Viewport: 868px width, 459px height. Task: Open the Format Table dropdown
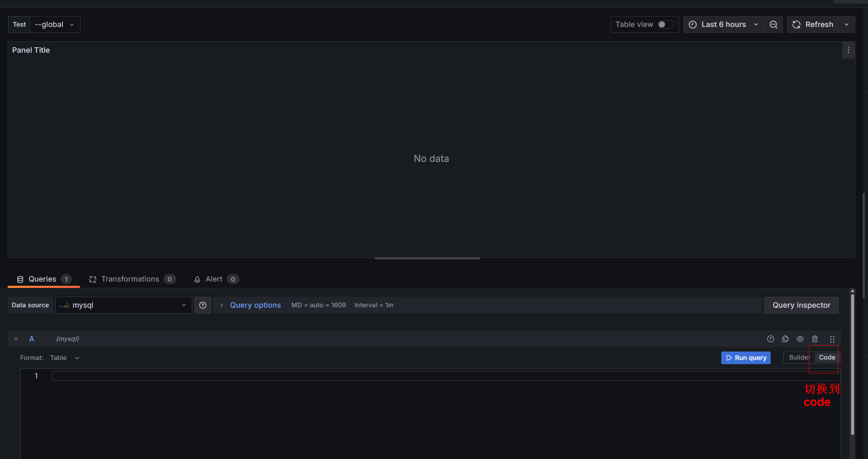pyautogui.click(x=64, y=358)
